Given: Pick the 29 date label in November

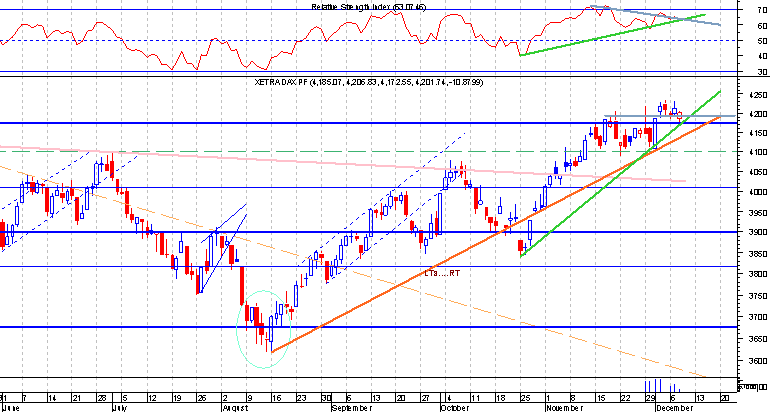Looking at the screenshot, I should (651, 398).
